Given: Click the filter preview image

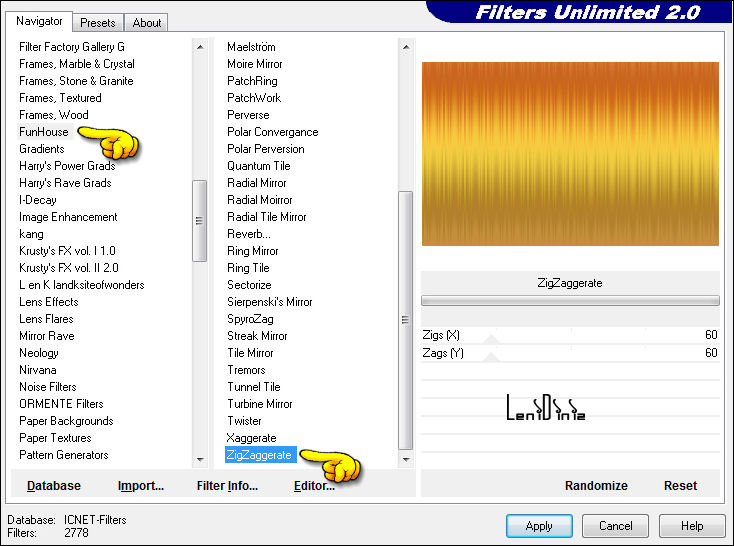Looking at the screenshot, I should pos(570,154).
